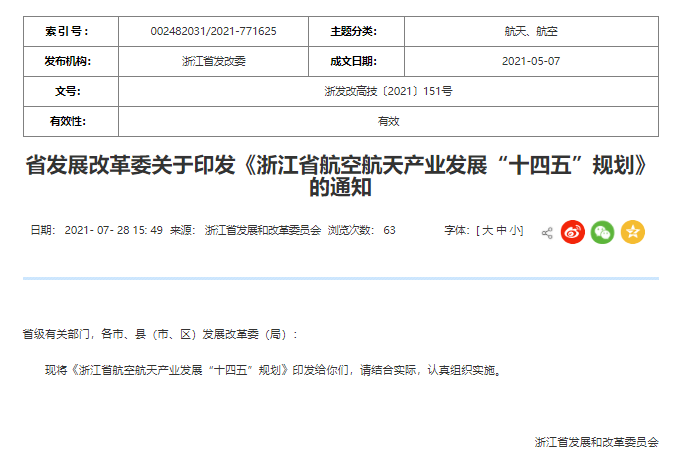
Task: Click the article headline about 航空航天产业发展
Action: [341, 176]
